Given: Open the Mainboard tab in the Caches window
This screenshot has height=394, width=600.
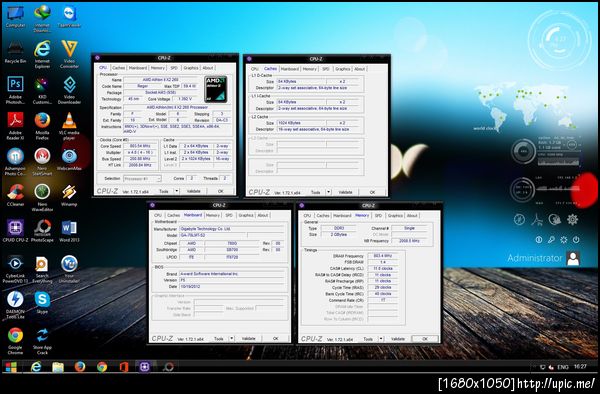Looking at the screenshot, I should point(290,69).
